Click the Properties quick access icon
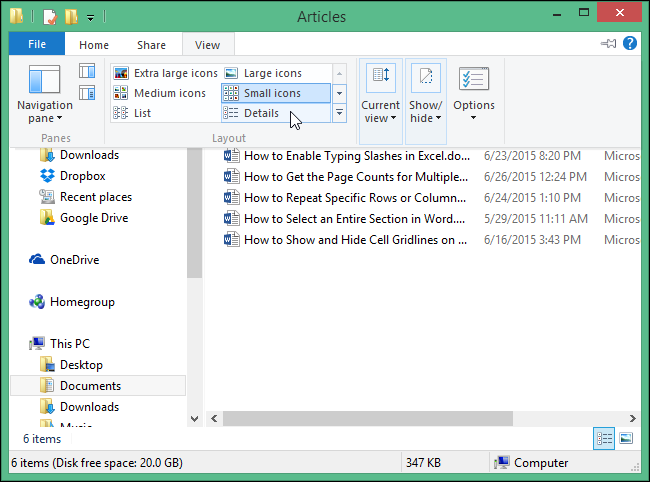 tap(50, 17)
